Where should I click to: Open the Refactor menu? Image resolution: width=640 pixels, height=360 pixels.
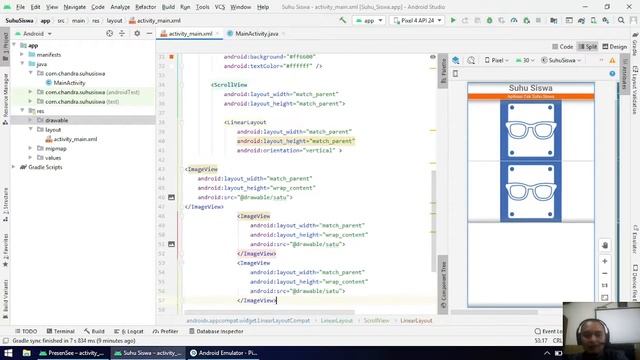(x=146, y=7)
